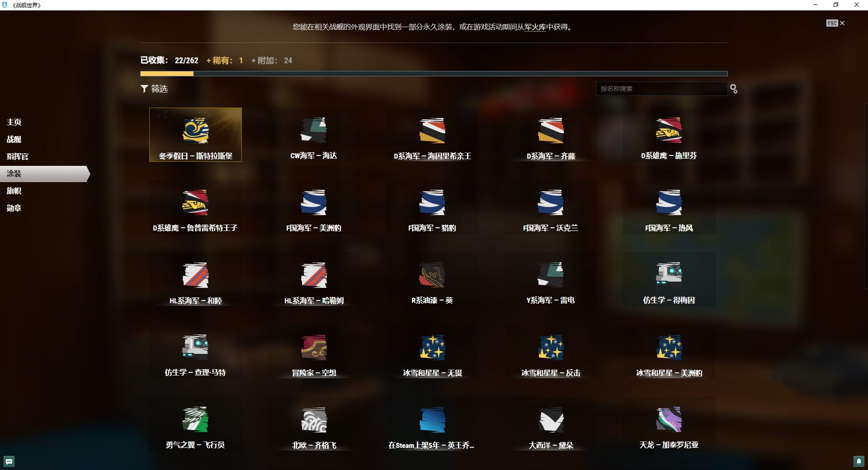Follow the 军火库 link in description
Image resolution: width=868 pixels, height=470 pixels.
tap(535, 27)
